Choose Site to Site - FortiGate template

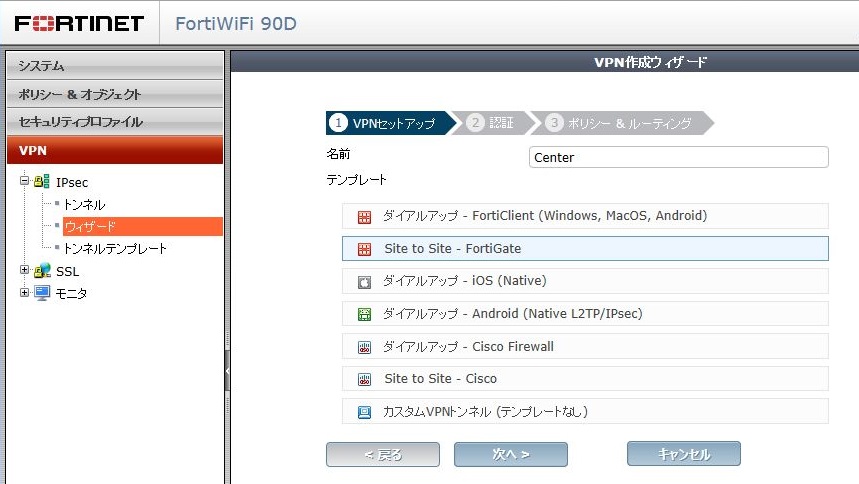(x=585, y=248)
